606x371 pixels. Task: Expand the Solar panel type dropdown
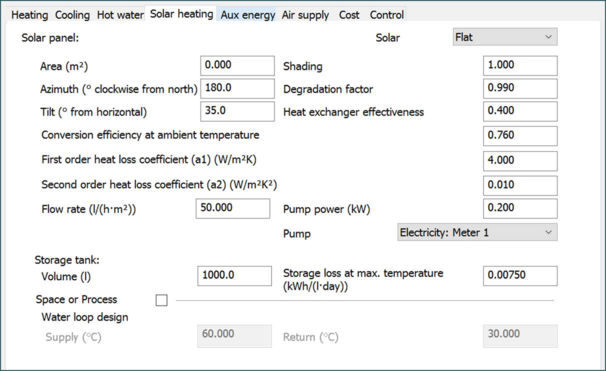tap(505, 37)
